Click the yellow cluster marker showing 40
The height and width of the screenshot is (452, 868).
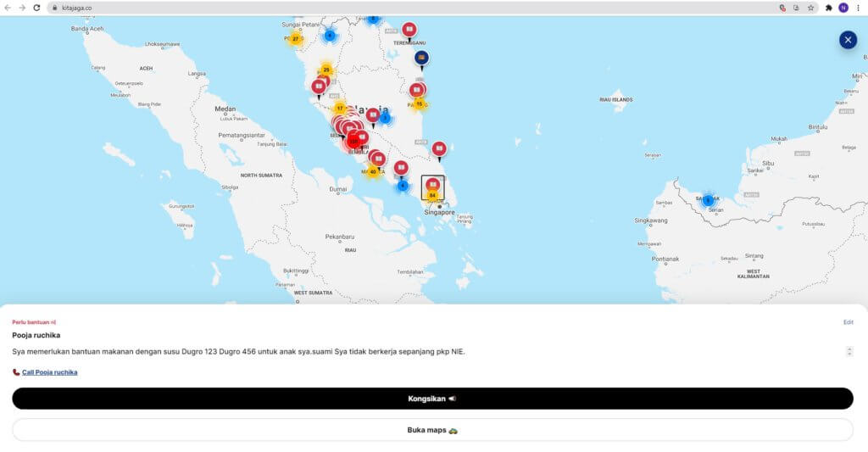coord(373,171)
